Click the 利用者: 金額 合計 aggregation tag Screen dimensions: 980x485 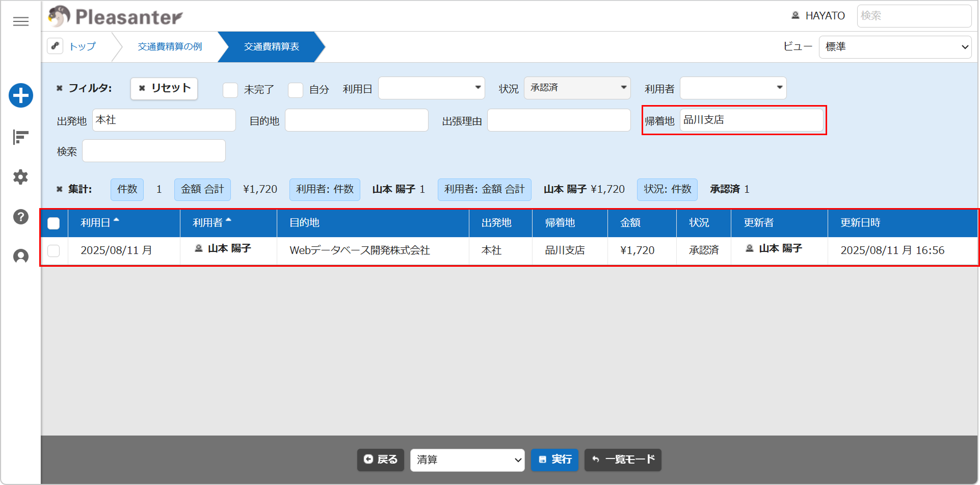(485, 190)
